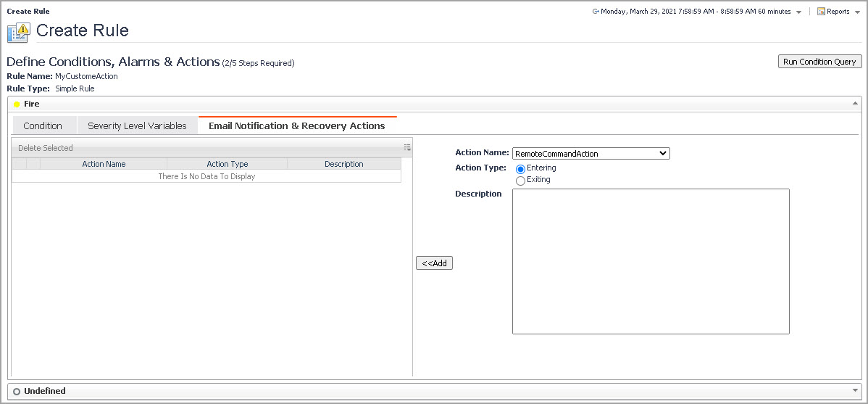Screen dimensions: 868x404
Task: Click the Run Condition Query button
Action: point(819,62)
